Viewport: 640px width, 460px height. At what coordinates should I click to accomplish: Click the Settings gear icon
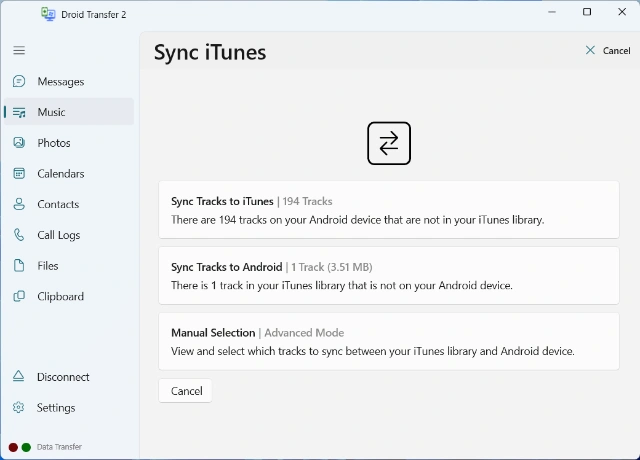pyautogui.click(x=19, y=408)
